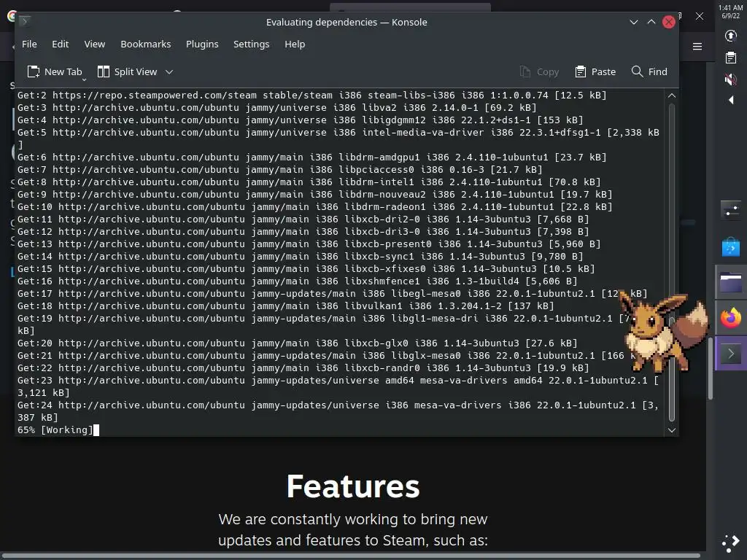Viewport: 747px width, 560px height.
Task: Open System Settings from the panel
Action: [x=731, y=210]
